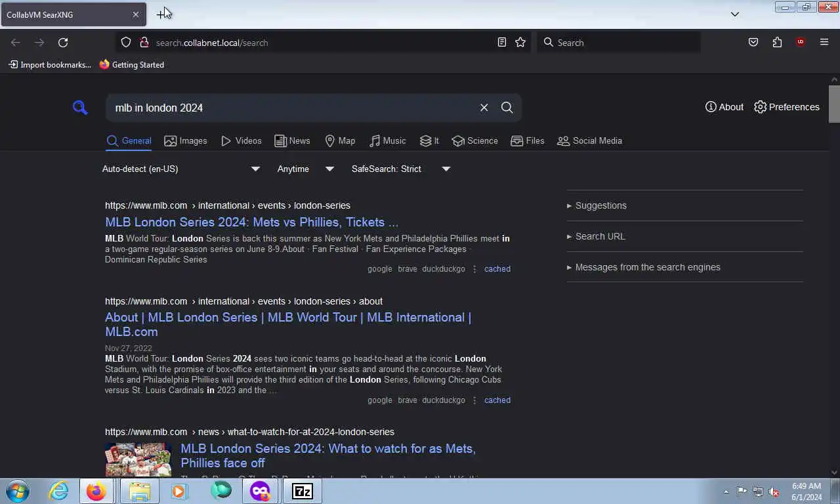Submit search using magnifier button in query box

click(507, 108)
